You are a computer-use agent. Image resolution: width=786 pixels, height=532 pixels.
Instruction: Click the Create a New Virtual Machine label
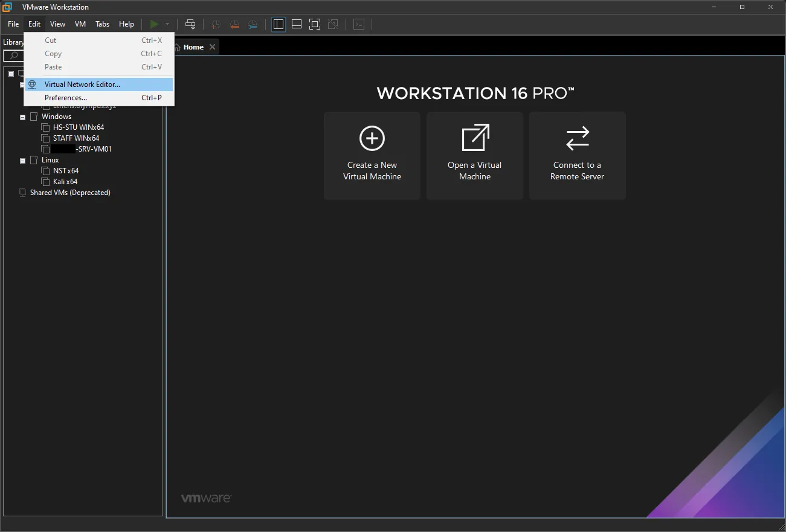click(372, 171)
